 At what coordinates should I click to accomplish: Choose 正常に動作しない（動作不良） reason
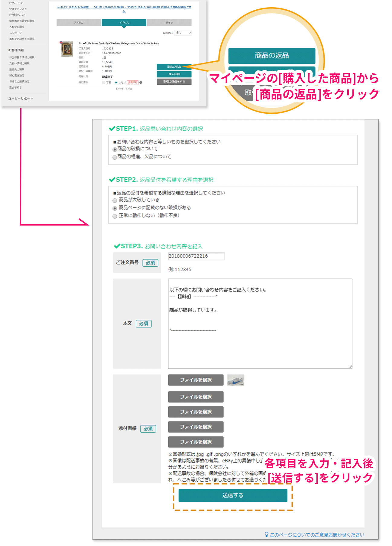[x=115, y=216]
